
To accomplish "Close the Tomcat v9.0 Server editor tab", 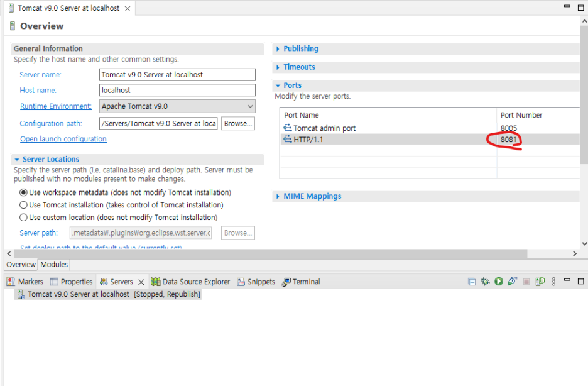I will tap(128, 9).
